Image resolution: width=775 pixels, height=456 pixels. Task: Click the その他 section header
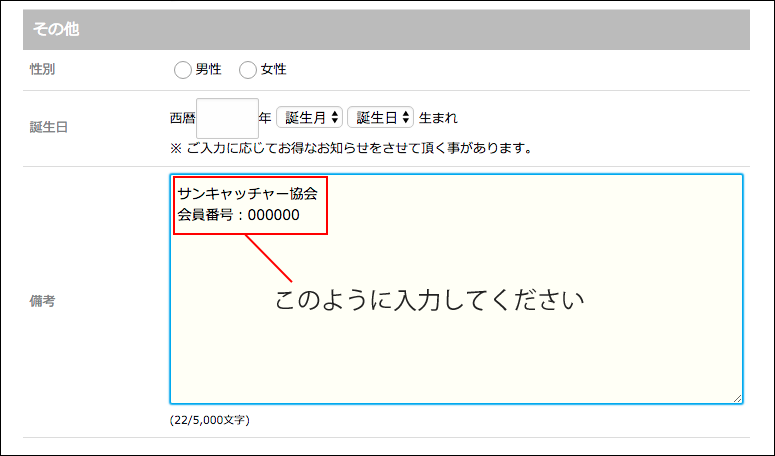56,29
